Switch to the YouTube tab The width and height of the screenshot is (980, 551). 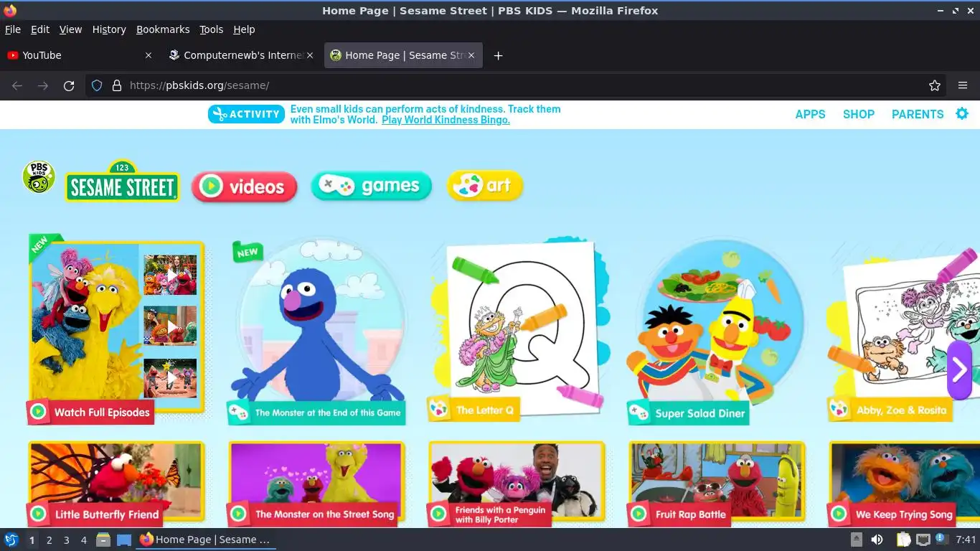tap(79, 55)
